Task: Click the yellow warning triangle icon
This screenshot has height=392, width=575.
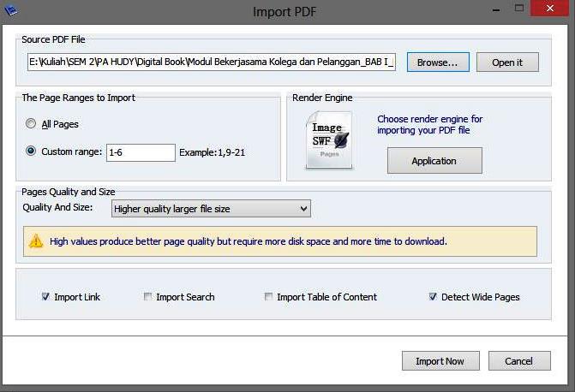Action: tap(36, 241)
